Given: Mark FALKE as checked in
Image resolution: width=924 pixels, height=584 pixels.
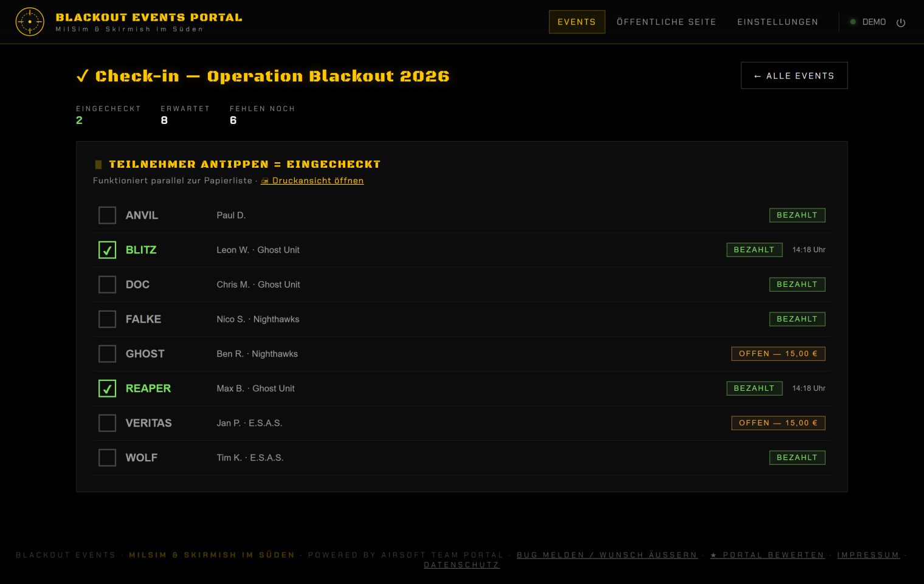Looking at the screenshot, I should coord(107,319).
